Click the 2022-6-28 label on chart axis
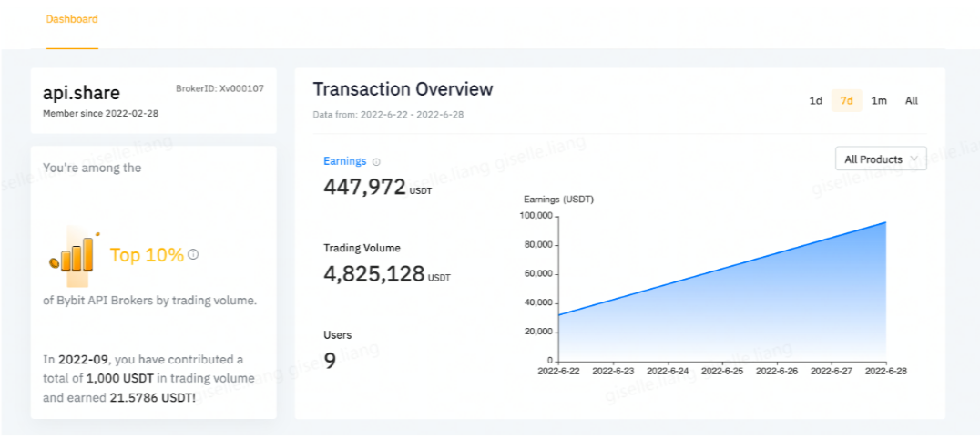 click(886, 372)
